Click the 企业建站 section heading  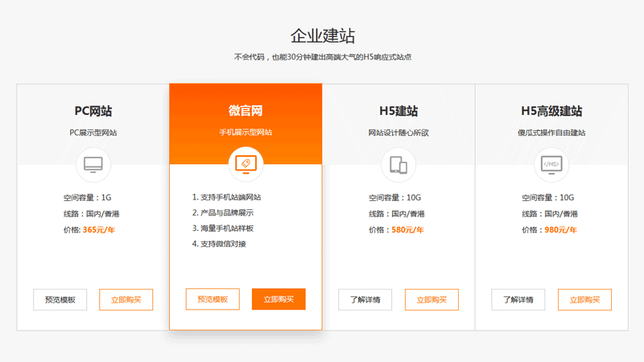(322, 36)
